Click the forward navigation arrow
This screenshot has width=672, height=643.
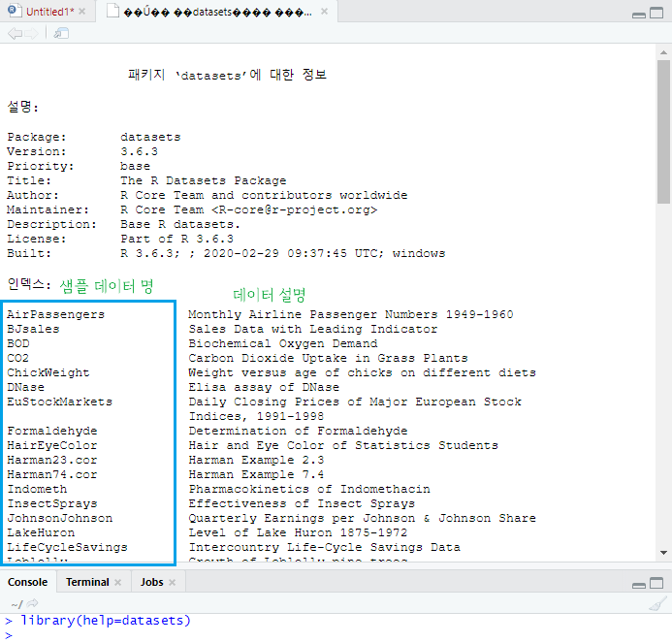tap(31, 33)
